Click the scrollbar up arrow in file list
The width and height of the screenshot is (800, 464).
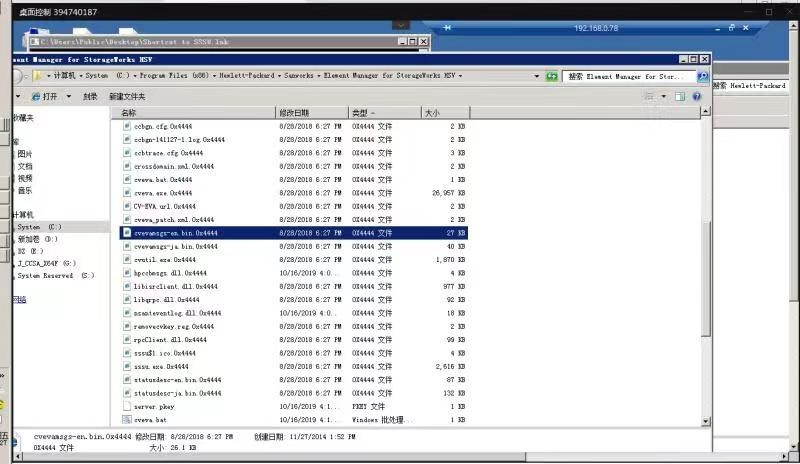tap(706, 113)
